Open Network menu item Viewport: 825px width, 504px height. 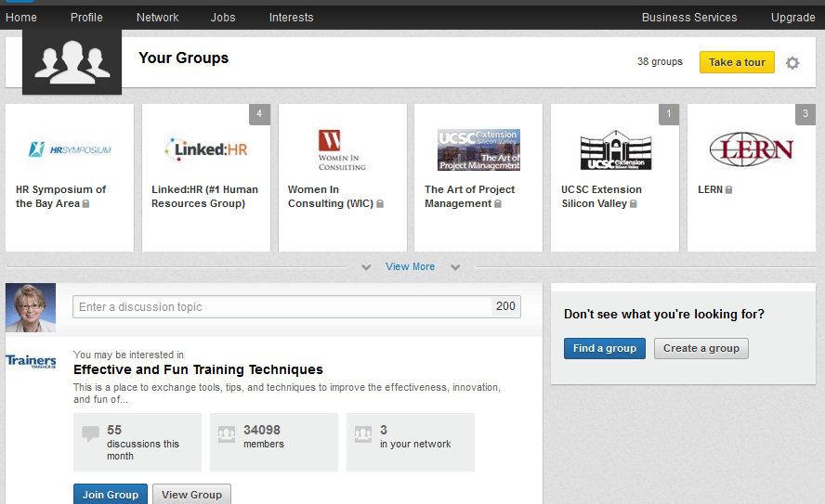(x=157, y=18)
